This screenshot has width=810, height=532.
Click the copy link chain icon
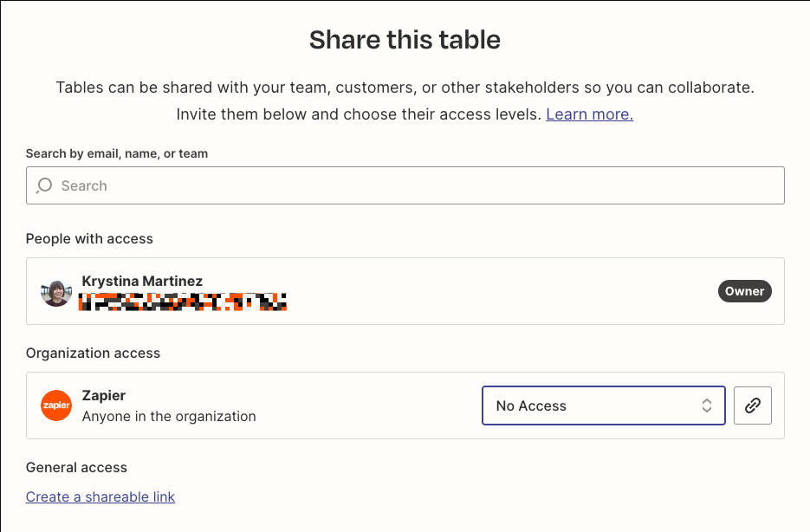click(752, 405)
